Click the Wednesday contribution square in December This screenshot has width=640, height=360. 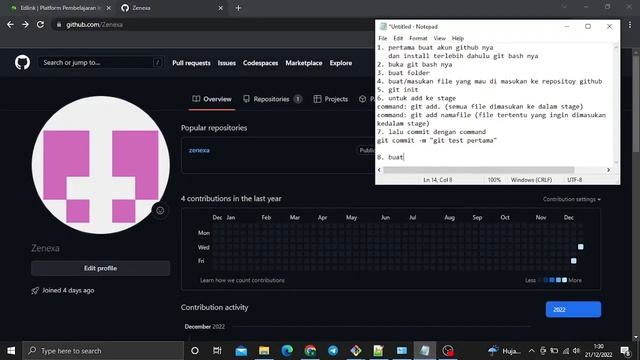[580, 247]
